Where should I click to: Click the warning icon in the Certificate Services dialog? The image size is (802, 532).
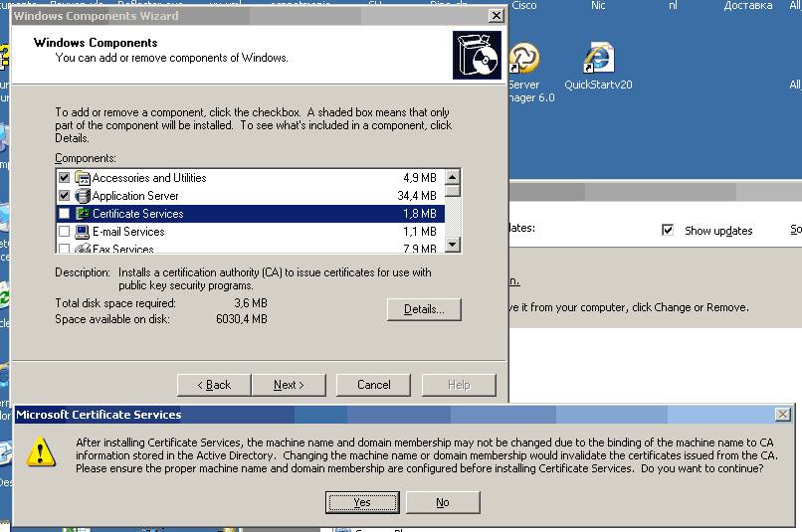(x=41, y=452)
